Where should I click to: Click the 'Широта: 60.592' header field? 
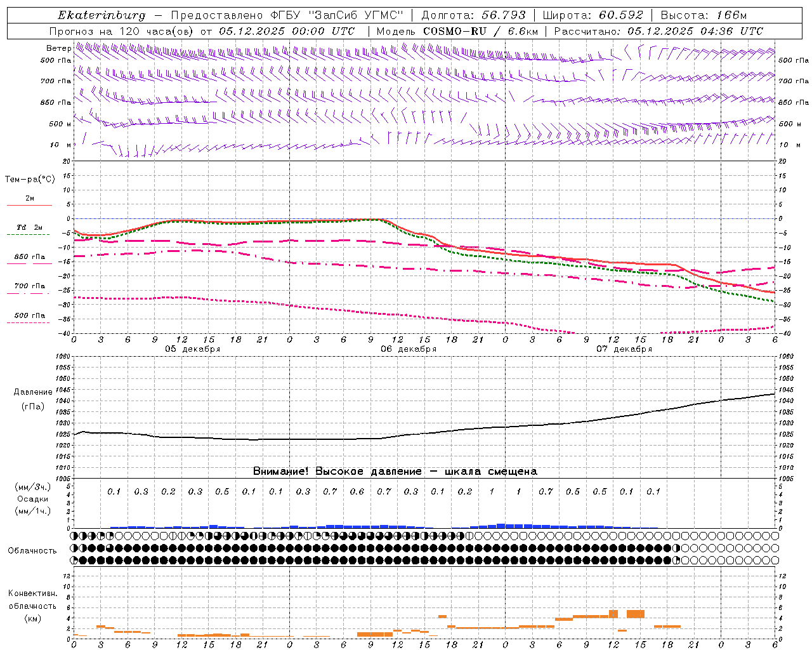coord(593,15)
